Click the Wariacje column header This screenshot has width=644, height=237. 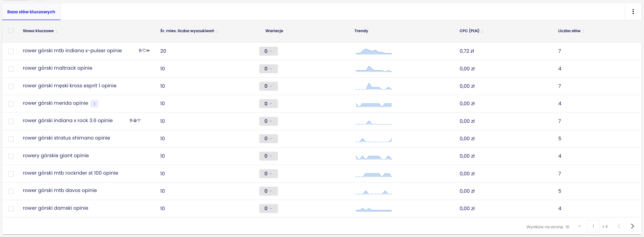[274, 31]
